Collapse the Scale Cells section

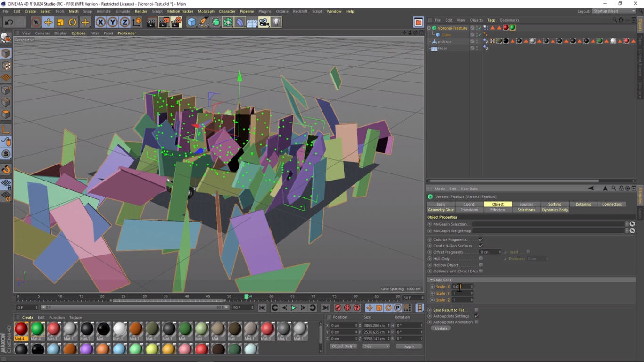click(x=431, y=280)
